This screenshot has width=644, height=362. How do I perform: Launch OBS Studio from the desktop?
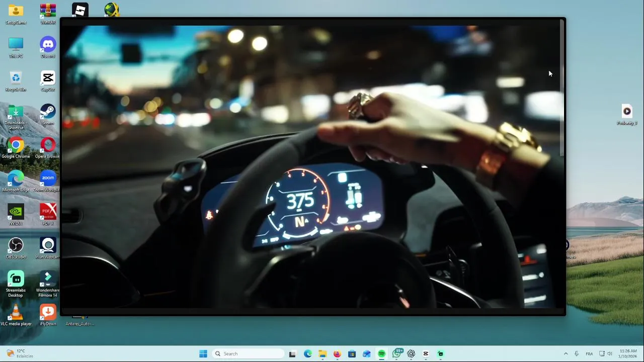[x=16, y=248]
